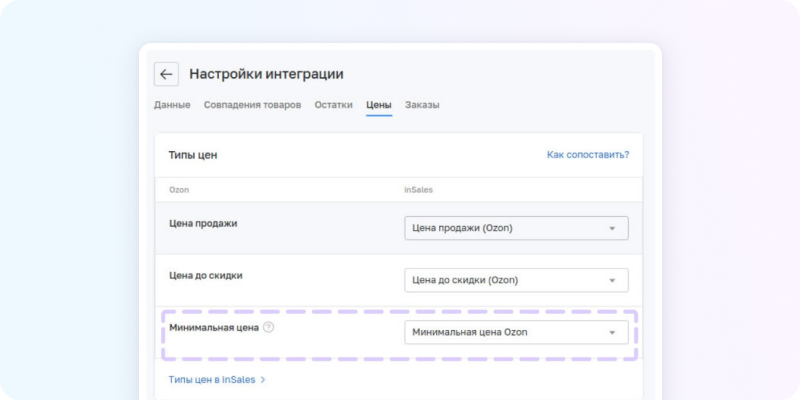This screenshot has width=800, height=400.
Task: Click the help icon beside Минимальная цена
Action: (268, 327)
